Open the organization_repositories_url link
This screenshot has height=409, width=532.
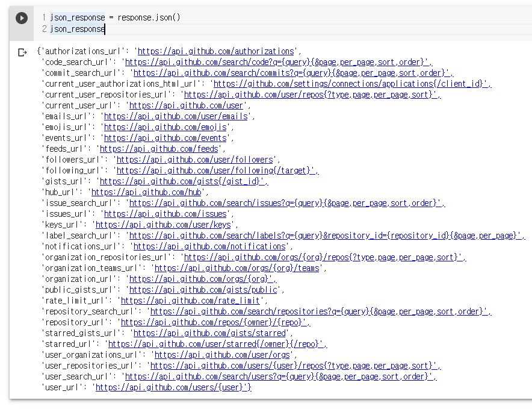click(325, 257)
